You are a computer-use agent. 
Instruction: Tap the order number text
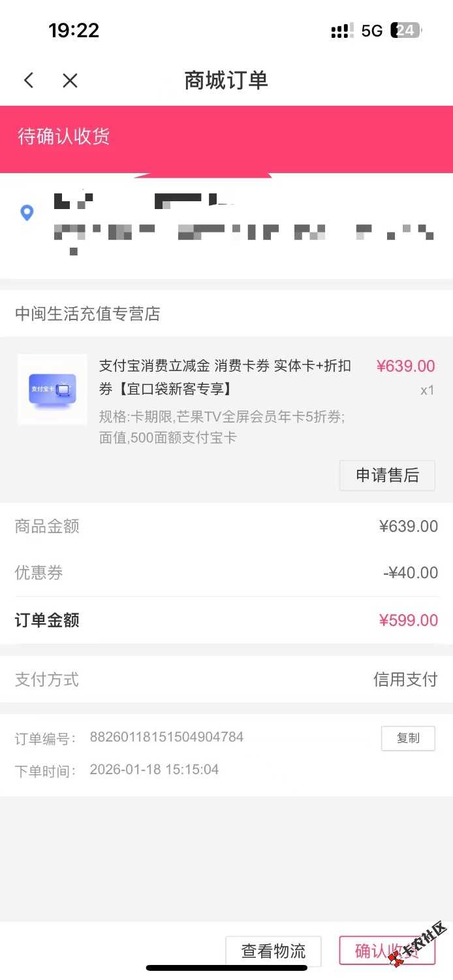coord(166,737)
